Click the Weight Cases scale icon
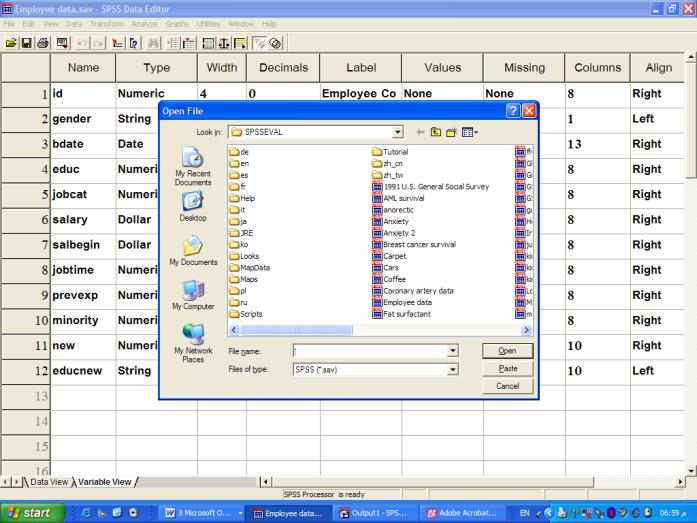Image resolution: width=697 pixels, height=523 pixels. tap(224, 43)
